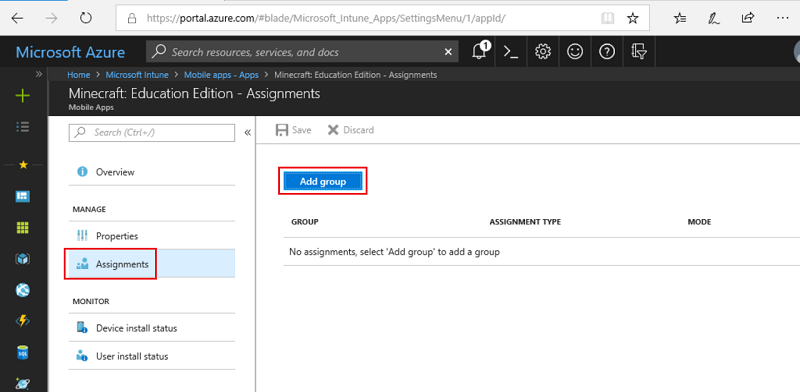
Task: Click the Favorites star in sidebar
Action: click(x=23, y=165)
